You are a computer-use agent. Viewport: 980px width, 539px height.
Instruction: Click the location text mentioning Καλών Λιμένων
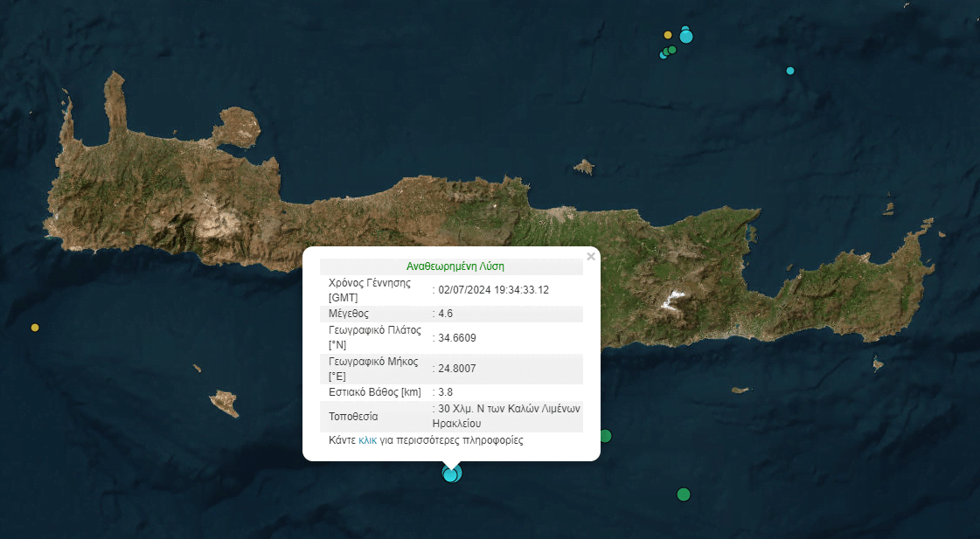tap(507, 416)
